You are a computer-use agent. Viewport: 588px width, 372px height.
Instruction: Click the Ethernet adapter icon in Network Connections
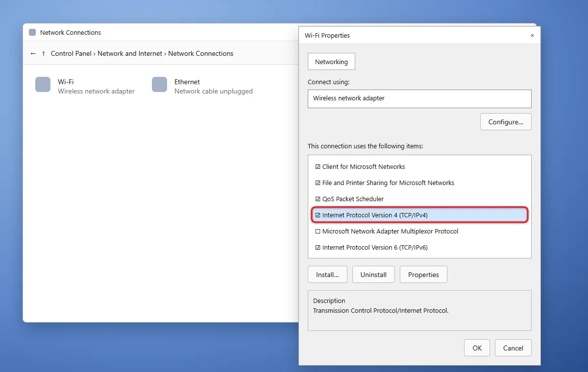pos(159,84)
